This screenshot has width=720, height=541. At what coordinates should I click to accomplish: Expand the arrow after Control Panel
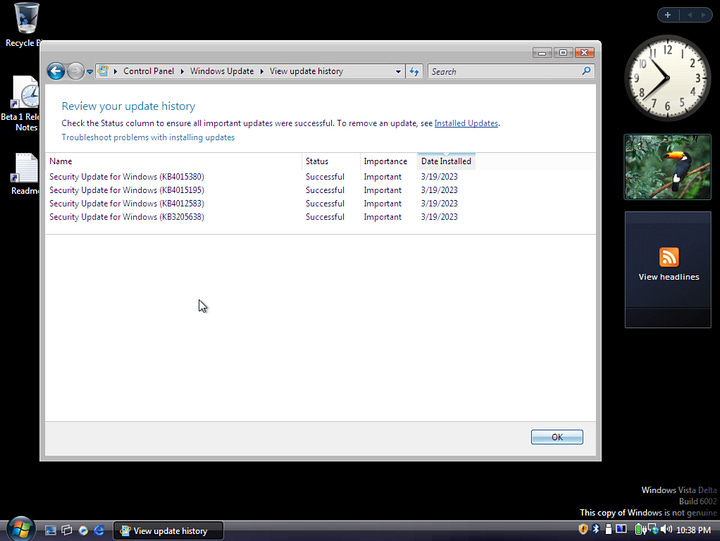pos(182,71)
